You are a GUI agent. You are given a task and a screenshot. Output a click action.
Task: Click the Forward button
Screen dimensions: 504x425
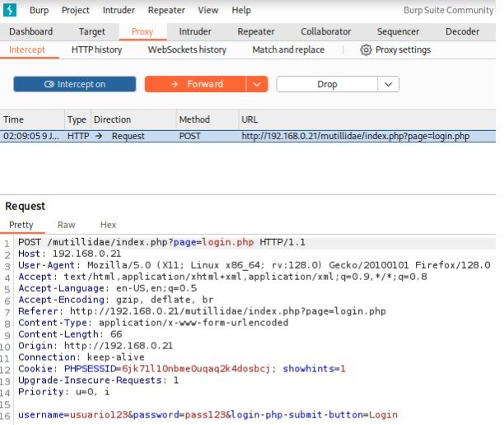(196, 84)
